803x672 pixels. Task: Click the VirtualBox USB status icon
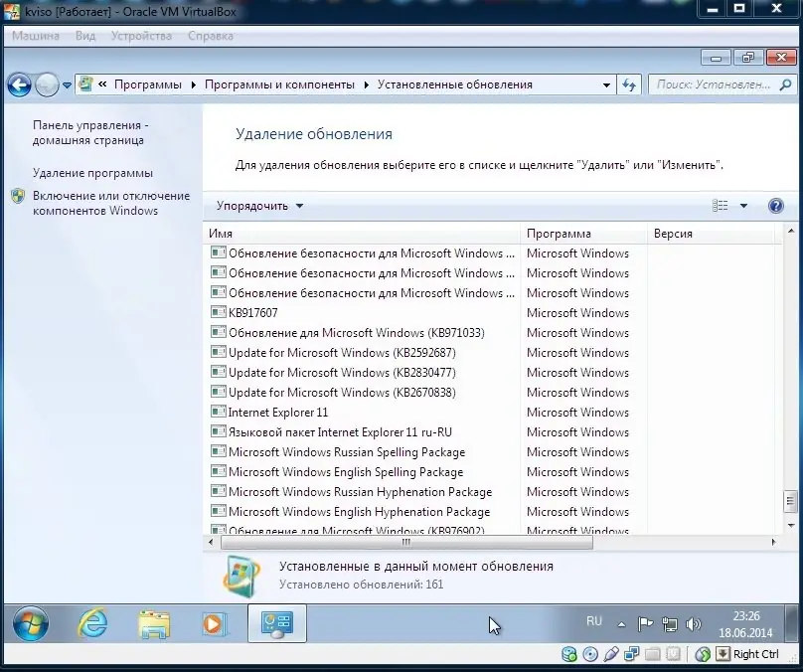point(611,654)
